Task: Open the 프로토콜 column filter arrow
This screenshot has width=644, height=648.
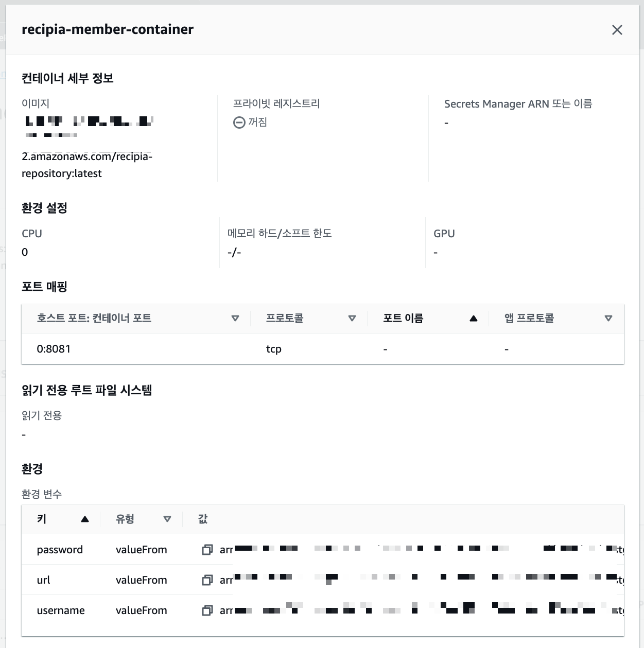Action: coord(353,318)
